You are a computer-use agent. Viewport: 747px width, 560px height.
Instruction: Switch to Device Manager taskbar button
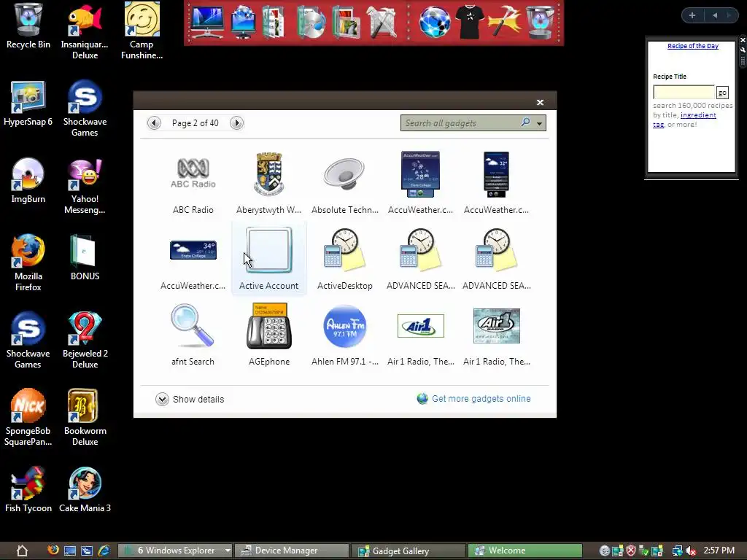pyautogui.click(x=292, y=551)
